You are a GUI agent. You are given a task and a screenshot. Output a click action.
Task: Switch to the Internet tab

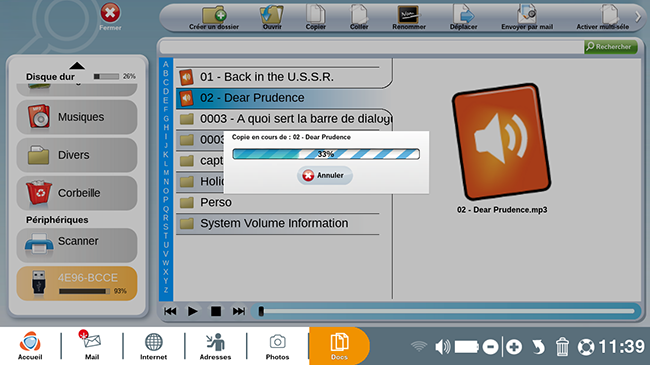[153, 346]
